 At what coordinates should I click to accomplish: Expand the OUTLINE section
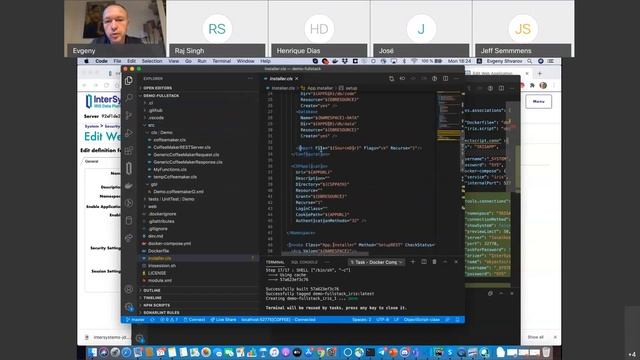click(151, 291)
